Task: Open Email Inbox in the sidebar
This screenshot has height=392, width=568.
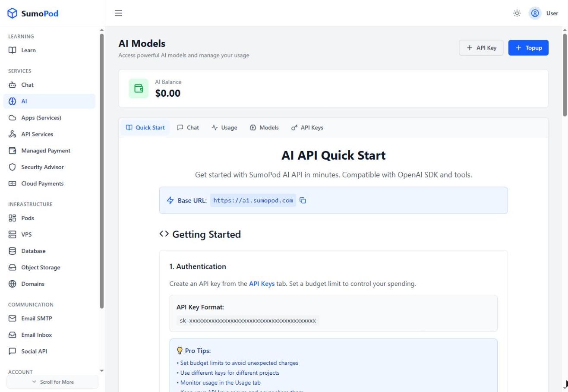Action: click(49, 335)
